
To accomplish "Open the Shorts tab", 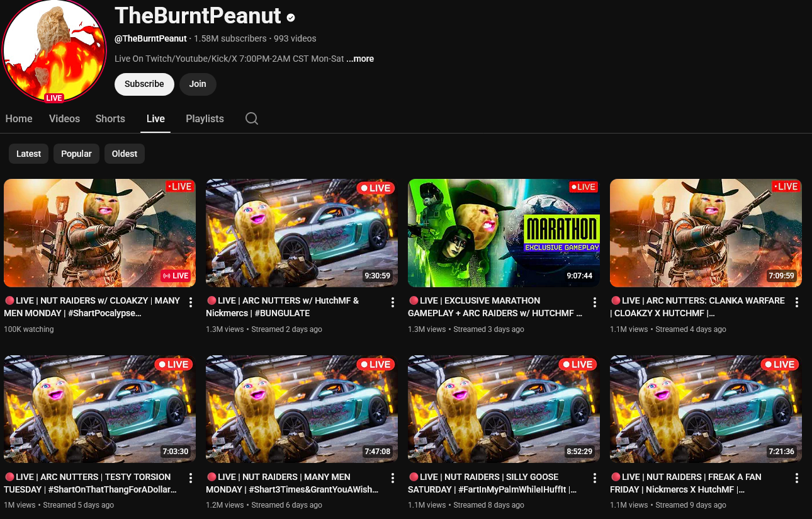I will tap(110, 118).
